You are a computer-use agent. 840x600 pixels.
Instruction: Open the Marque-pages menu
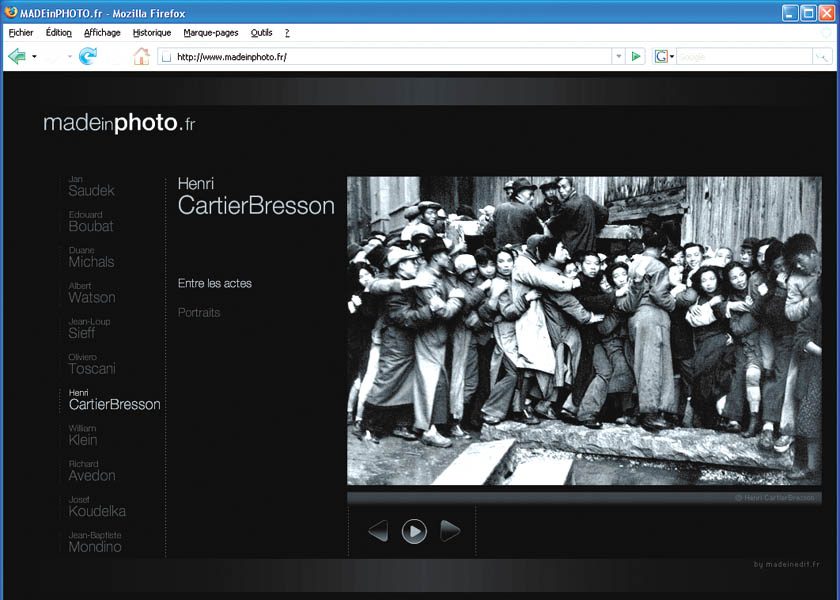click(x=211, y=33)
